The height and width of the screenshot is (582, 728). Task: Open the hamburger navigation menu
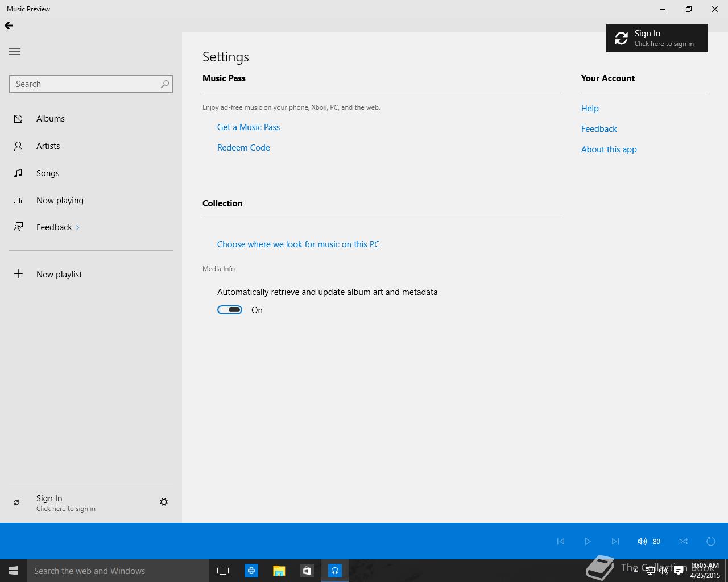[15, 52]
